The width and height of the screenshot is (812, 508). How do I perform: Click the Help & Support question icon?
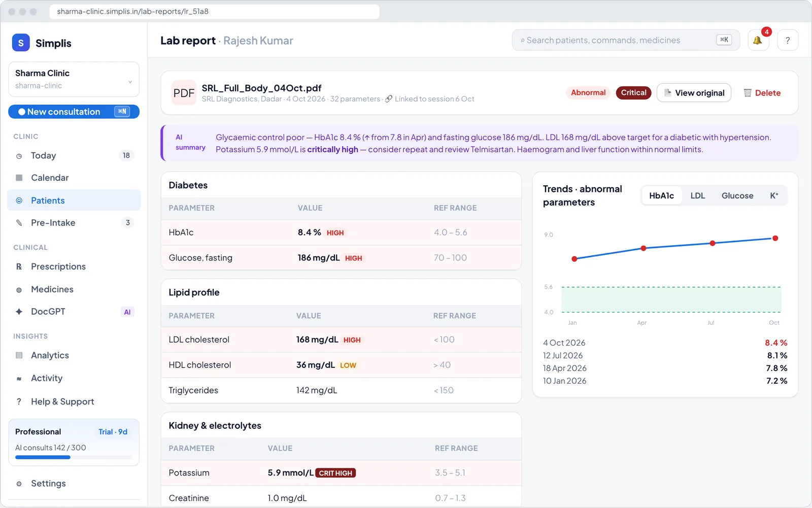(19, 401)
